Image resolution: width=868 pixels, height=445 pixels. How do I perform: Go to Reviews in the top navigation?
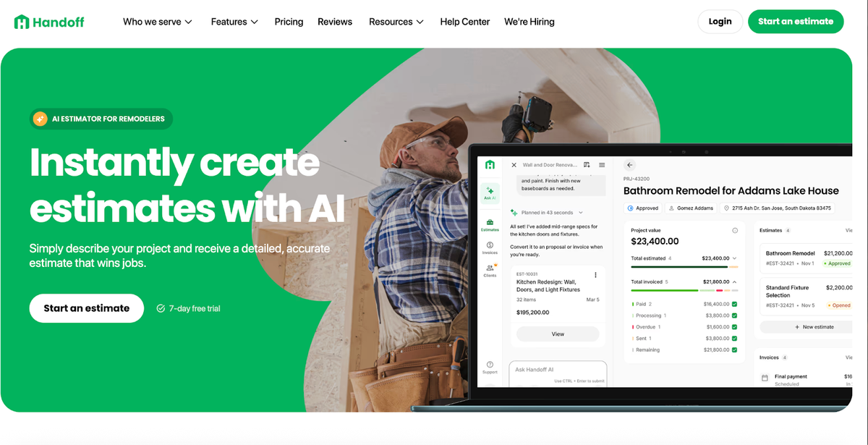tap(335, 22)
